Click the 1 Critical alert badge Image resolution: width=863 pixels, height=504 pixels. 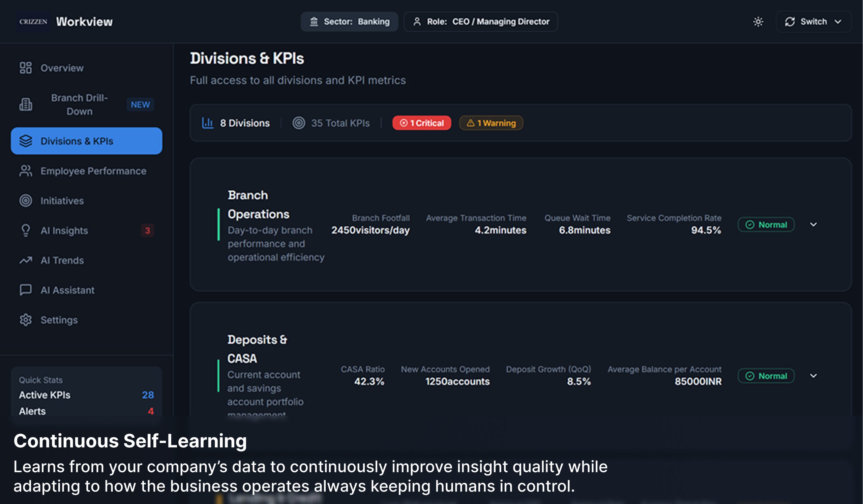(x=422, y=123)
